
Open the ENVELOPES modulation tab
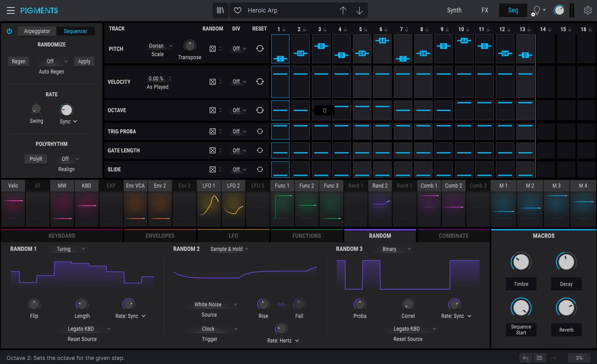click(x=160, y=236)
